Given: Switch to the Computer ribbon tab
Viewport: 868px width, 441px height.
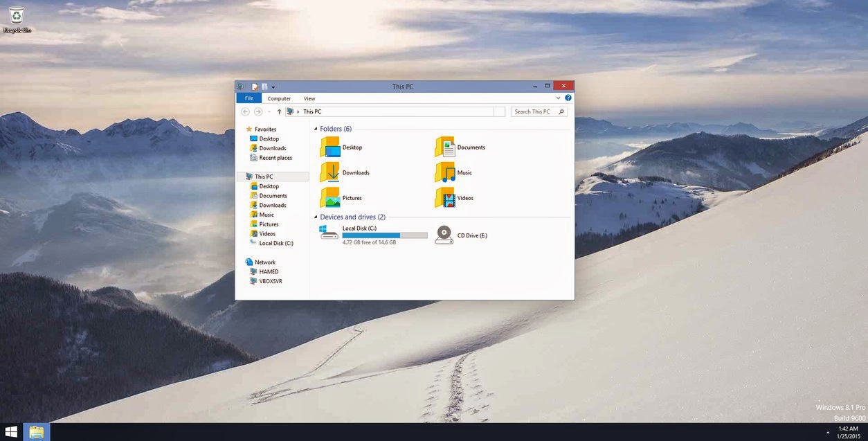Looking at the screenshot, I should [x=279, y=98].
